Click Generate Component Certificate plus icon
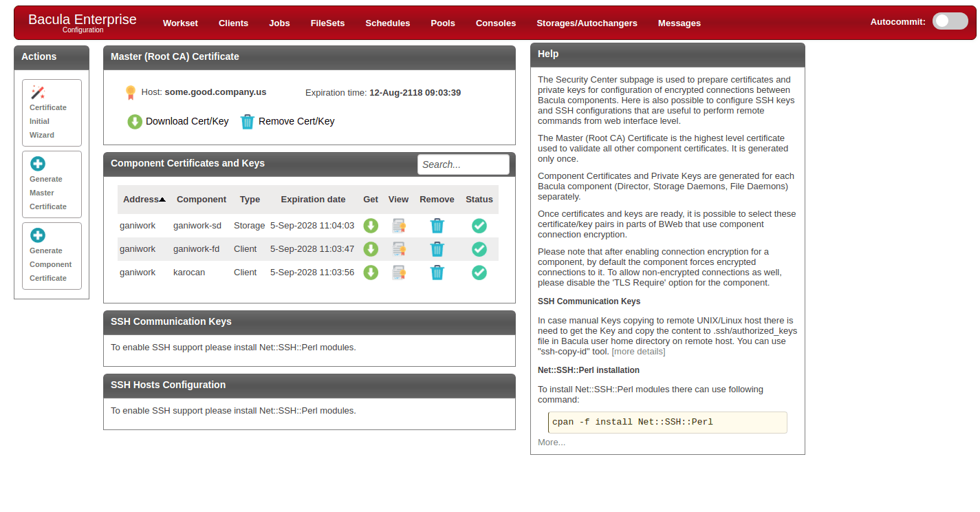The height and width of the screenshot is (512, 980). [38, 235]
